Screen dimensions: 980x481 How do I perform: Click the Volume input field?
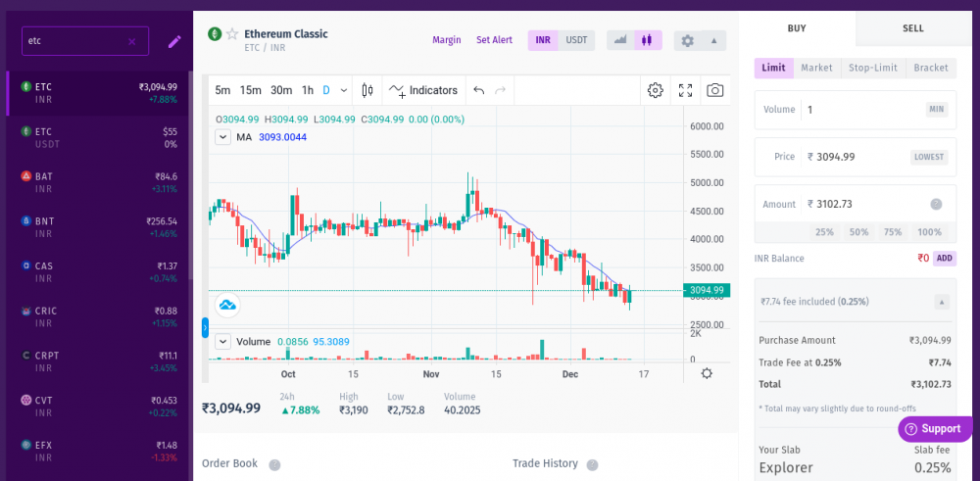862,110
